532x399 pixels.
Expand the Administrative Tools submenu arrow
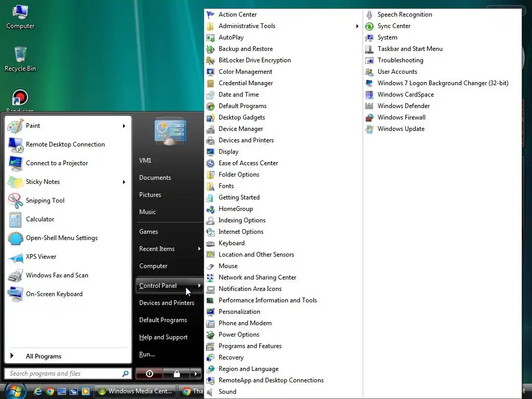357,26
